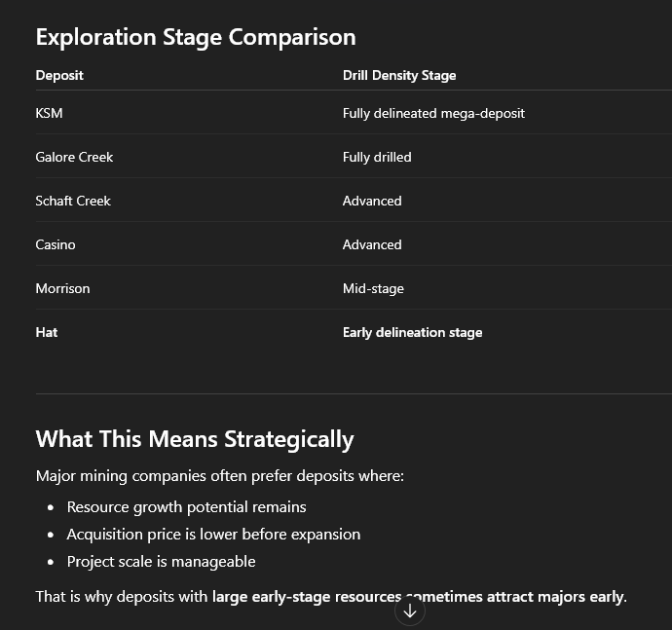Viewport: 672px width, 630px height.
Task: Click the "Early delineation stage" cell
Action: 412,332
